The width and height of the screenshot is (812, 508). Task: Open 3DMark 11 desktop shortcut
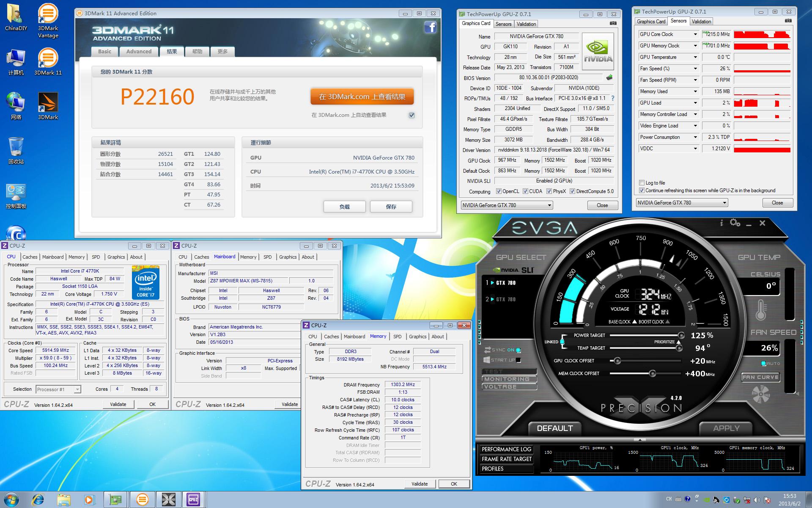[48, 62]
